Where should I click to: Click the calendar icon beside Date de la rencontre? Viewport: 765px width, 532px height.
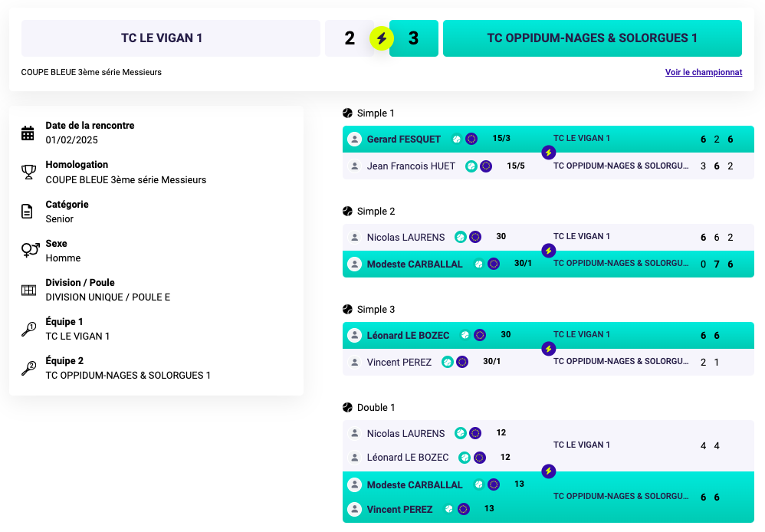tap(28, 133)
